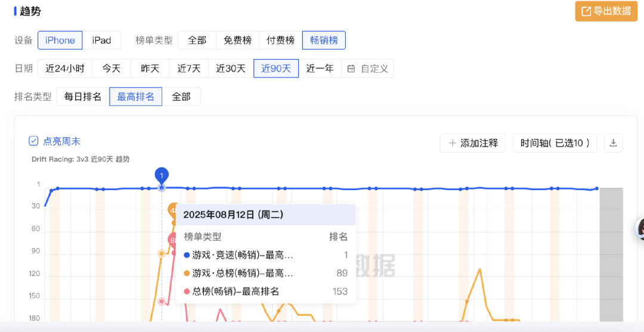This screenshot has height=332, width=644.
Task: Set date range to 近7天
Action: click(x=189, y=69)
